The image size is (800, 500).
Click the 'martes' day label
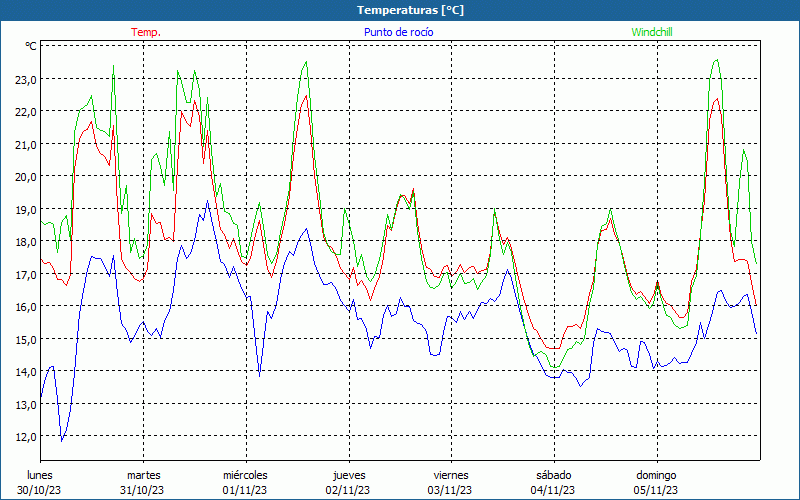[x=144, y=475]
